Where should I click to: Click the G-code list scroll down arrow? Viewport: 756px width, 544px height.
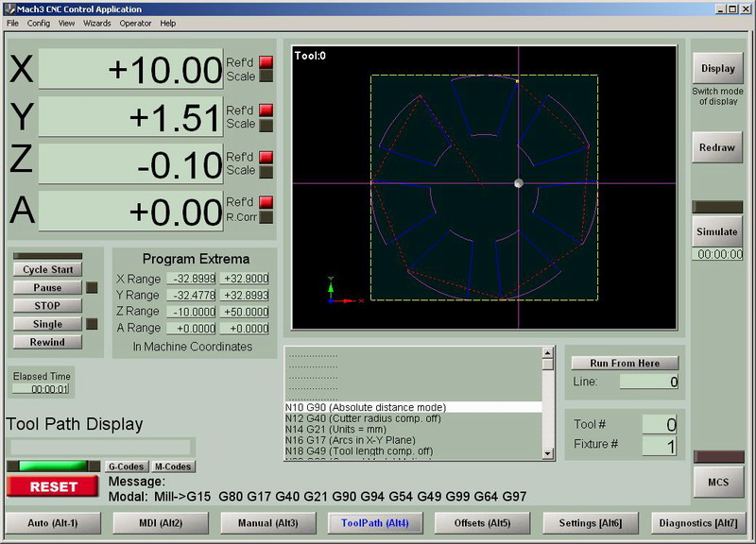point(547,453)
